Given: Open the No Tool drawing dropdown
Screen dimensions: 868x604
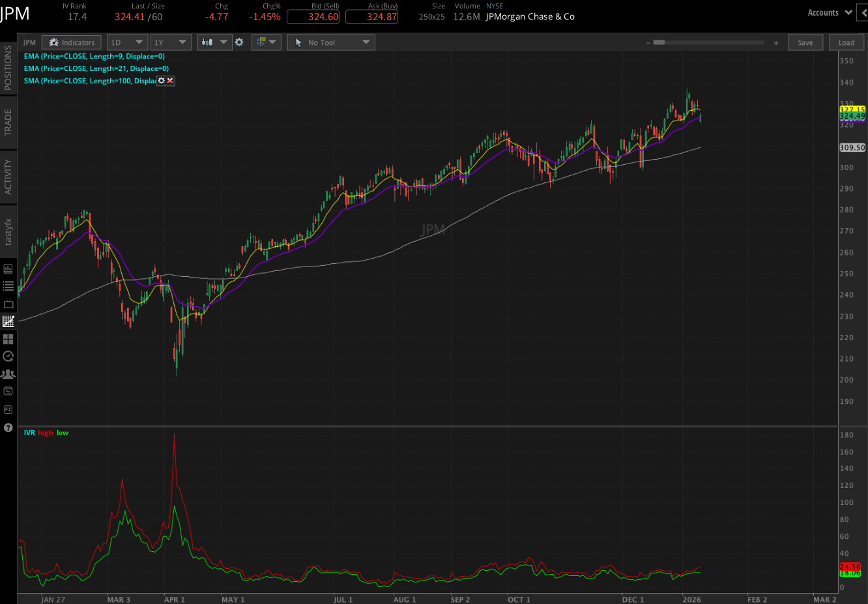Looking at the screenshot, I should 330,42.
